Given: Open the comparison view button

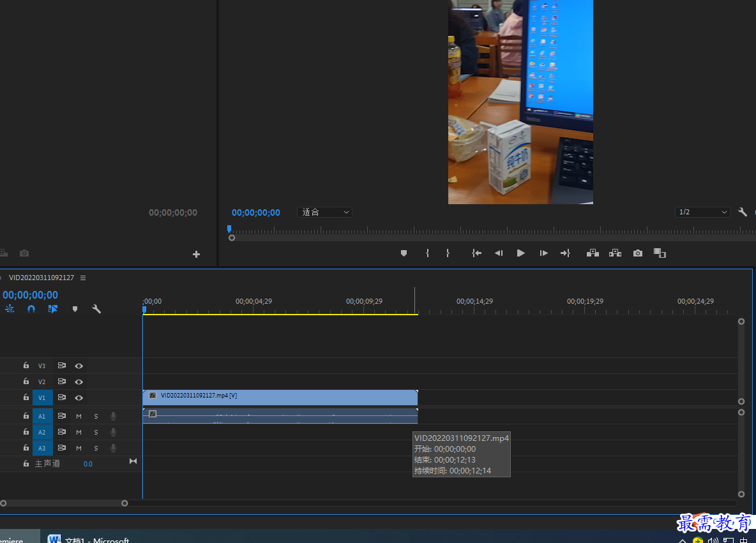Looking at the screenshot, I should point(660,253).
